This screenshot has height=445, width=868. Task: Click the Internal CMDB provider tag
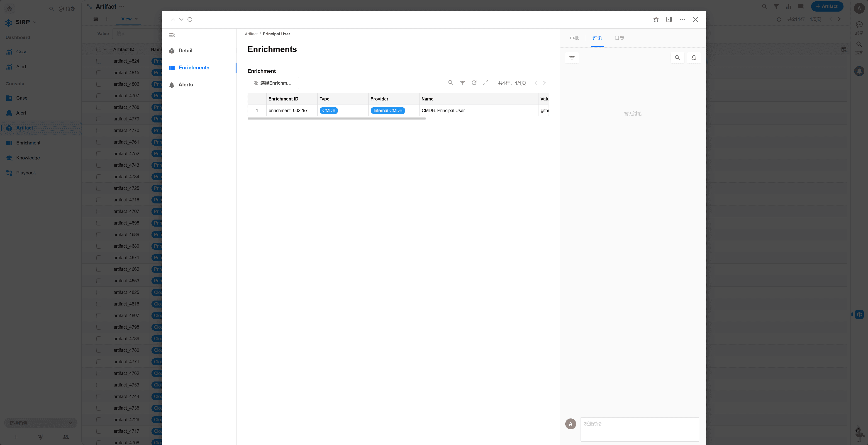(388, 111)
